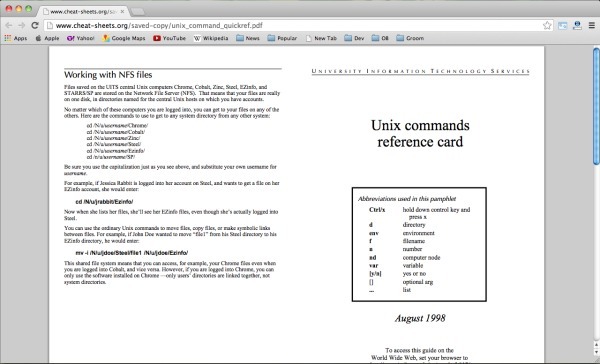Select the cheat-sheets.org browser tab
Viewport: 600px width, 364px height.
pyautogui.click(x=83, y=11)
